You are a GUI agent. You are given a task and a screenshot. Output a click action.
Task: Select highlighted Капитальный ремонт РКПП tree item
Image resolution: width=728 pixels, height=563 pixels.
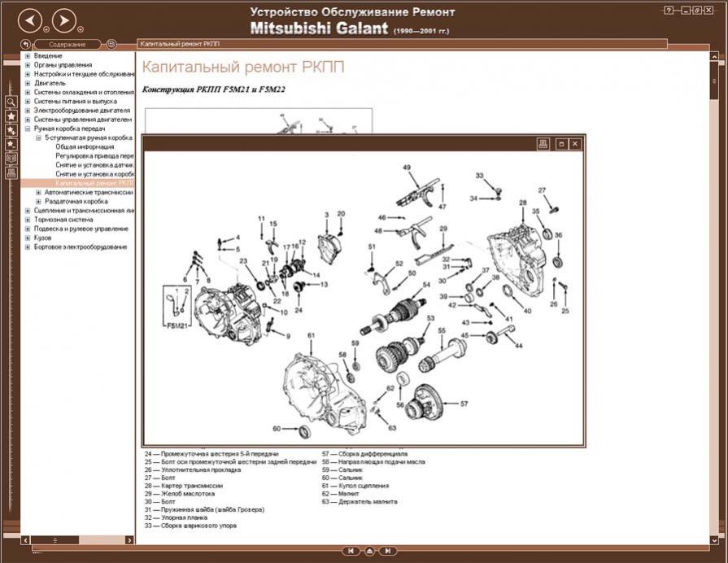click(x=94, y=183)
